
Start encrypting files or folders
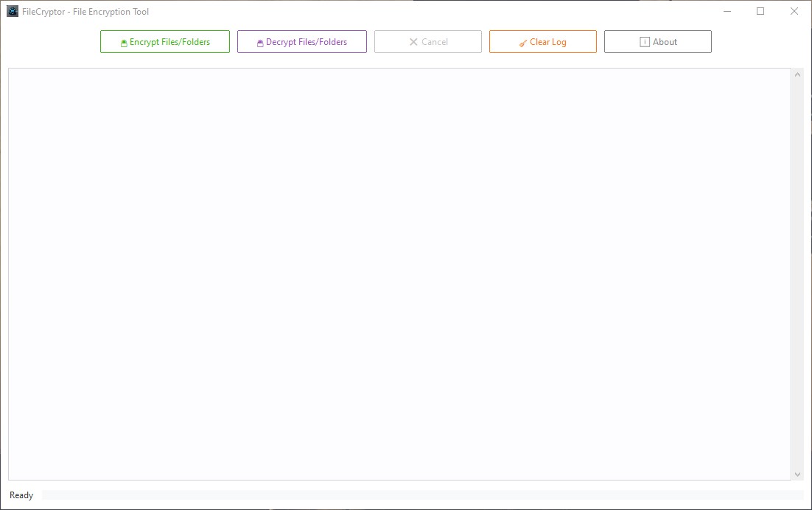(x=165, y=42)
